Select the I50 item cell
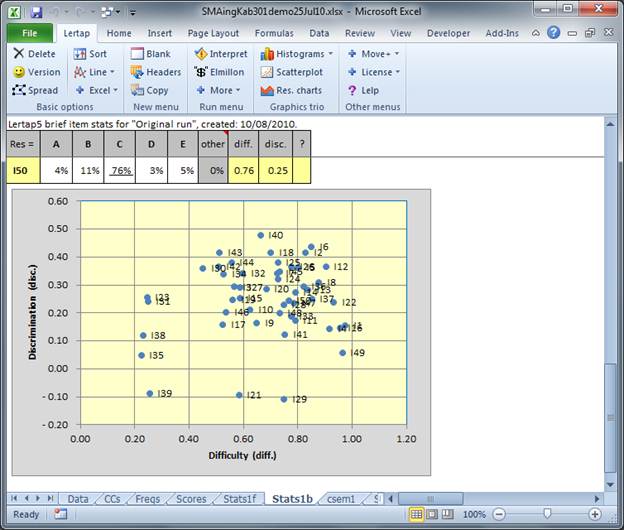This screenshot has width=624, height=530. pos(20,169)
